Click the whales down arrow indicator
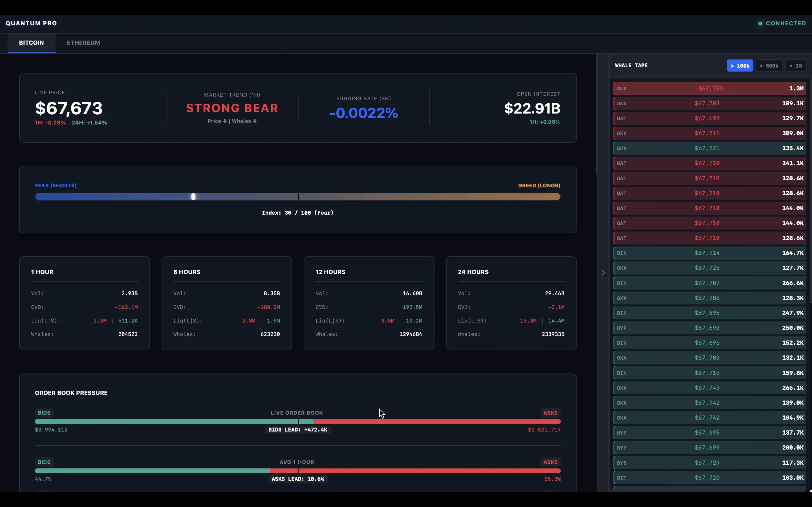 (x=254, y=121)
